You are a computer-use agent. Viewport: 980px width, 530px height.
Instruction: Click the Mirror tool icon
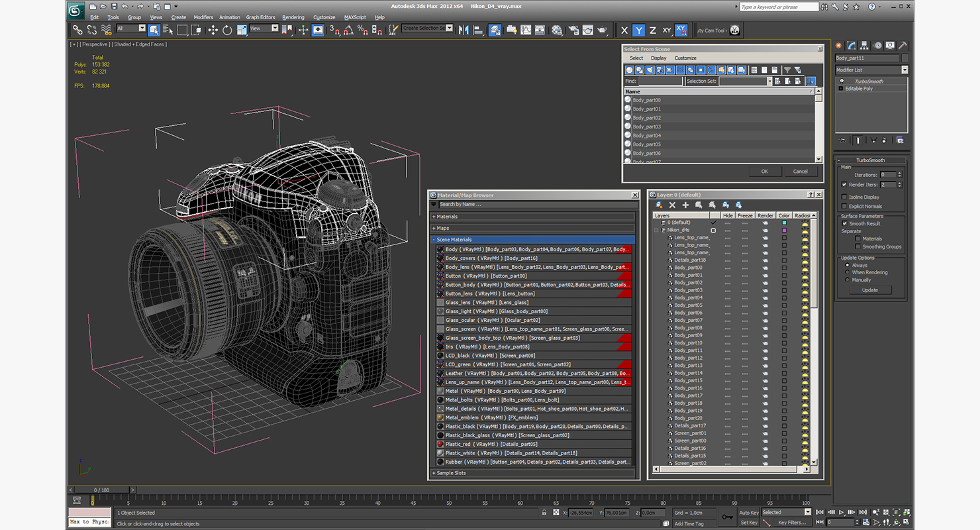[464, 30]
